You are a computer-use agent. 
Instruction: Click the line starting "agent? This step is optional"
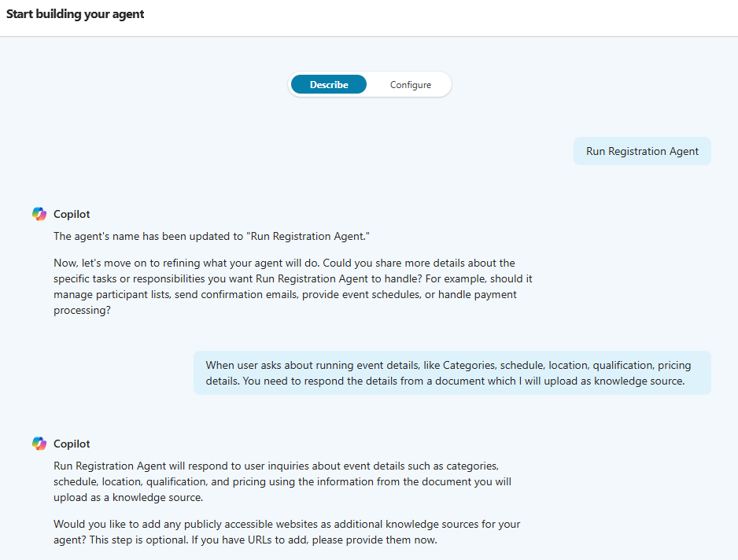(x=245, y=540)
